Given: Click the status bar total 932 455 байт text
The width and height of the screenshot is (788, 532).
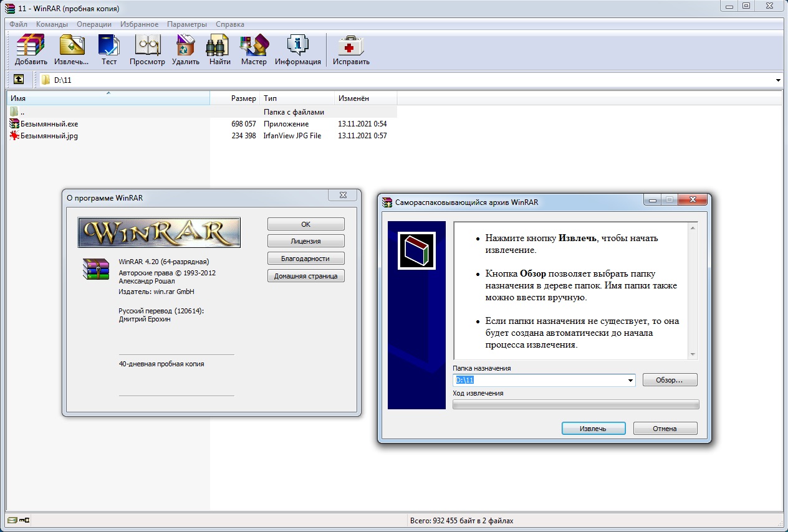Looking at the screenshot, I should 462,521.
